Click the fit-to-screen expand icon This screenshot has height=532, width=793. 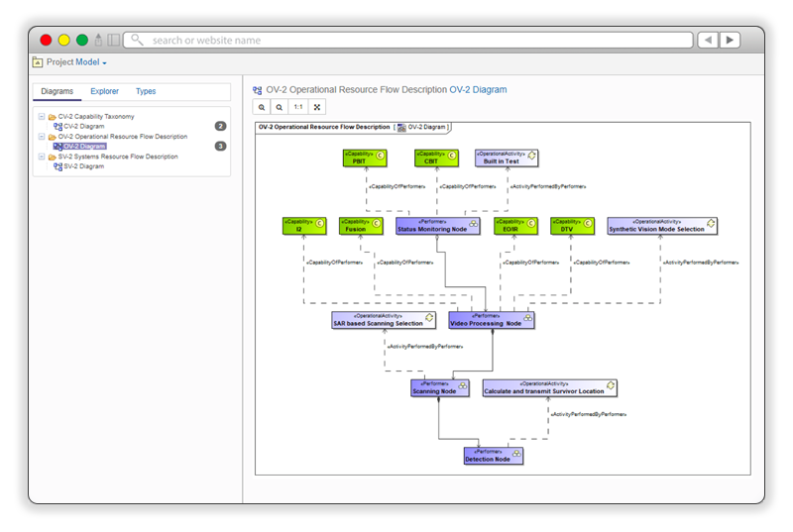tap(317, 107)
